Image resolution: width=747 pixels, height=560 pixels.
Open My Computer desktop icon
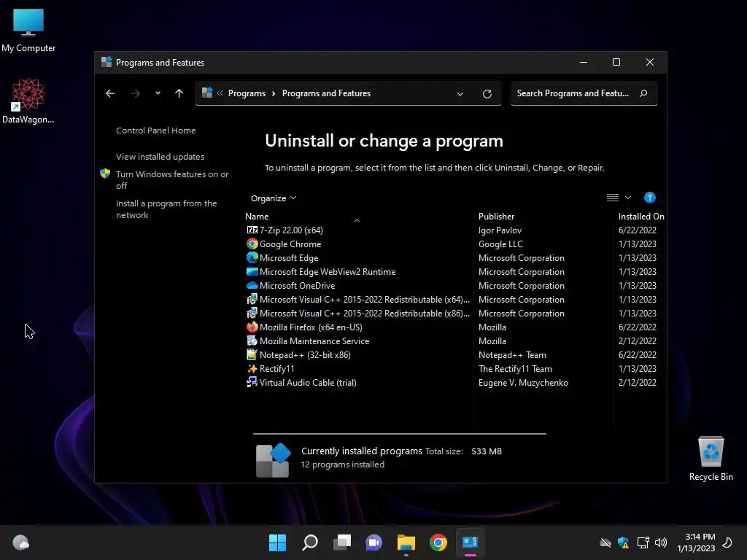point(28,31)
